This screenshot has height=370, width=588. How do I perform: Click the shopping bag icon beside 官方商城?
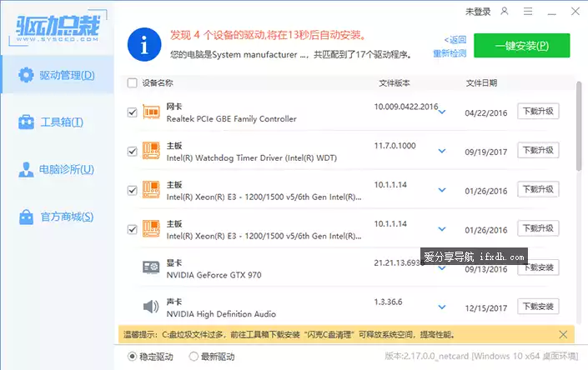[x=26, y=217]
